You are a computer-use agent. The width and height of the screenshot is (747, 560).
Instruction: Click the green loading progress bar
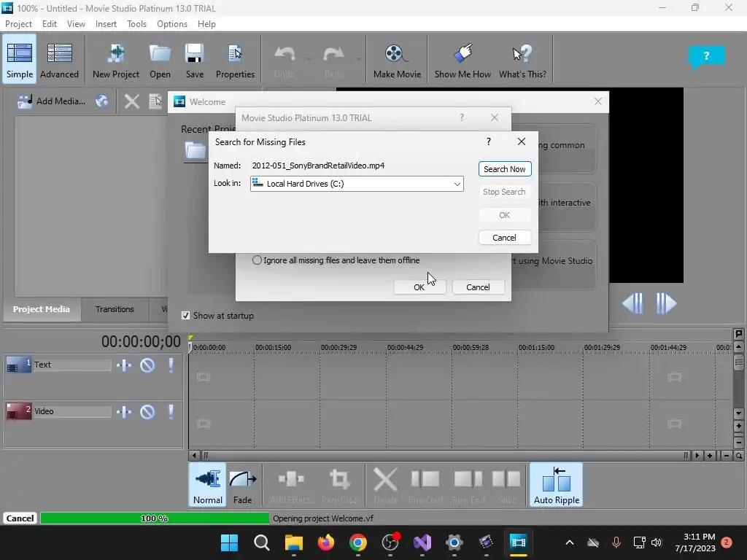click(x=155, y=518)
